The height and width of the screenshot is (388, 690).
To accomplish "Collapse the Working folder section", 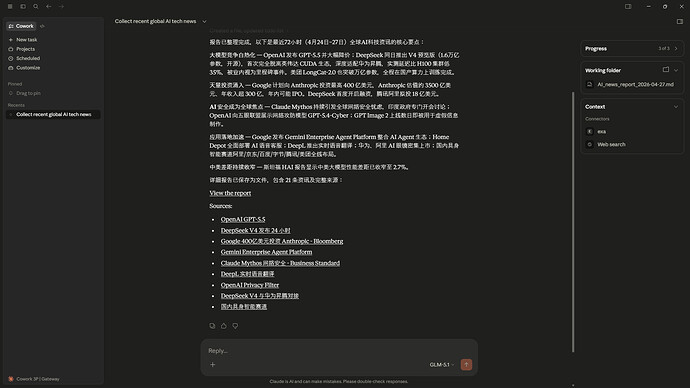I will tap(676, 70).
